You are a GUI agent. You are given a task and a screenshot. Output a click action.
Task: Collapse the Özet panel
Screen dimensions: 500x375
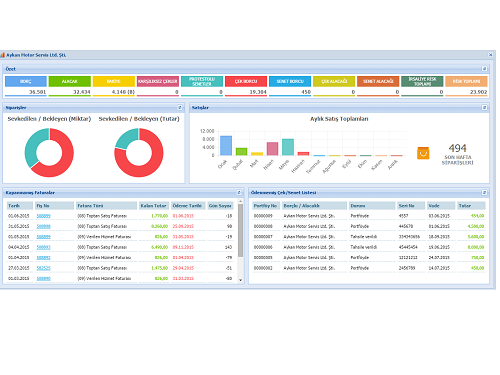(x=484, y=69)
